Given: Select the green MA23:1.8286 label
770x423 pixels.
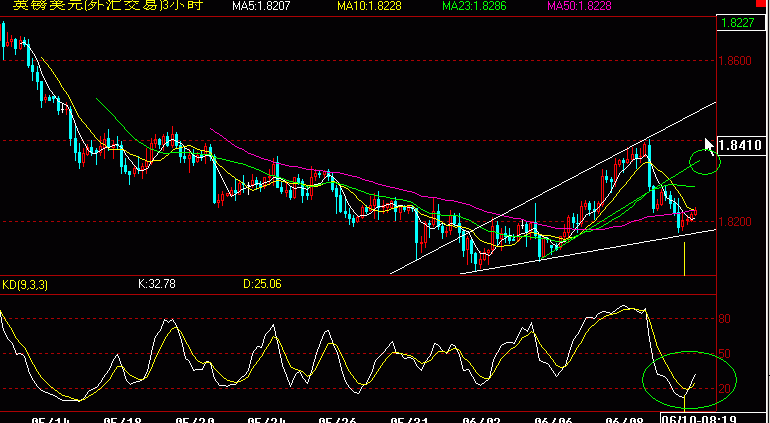Looking at the screenshot, I should (x=474, y=6).
